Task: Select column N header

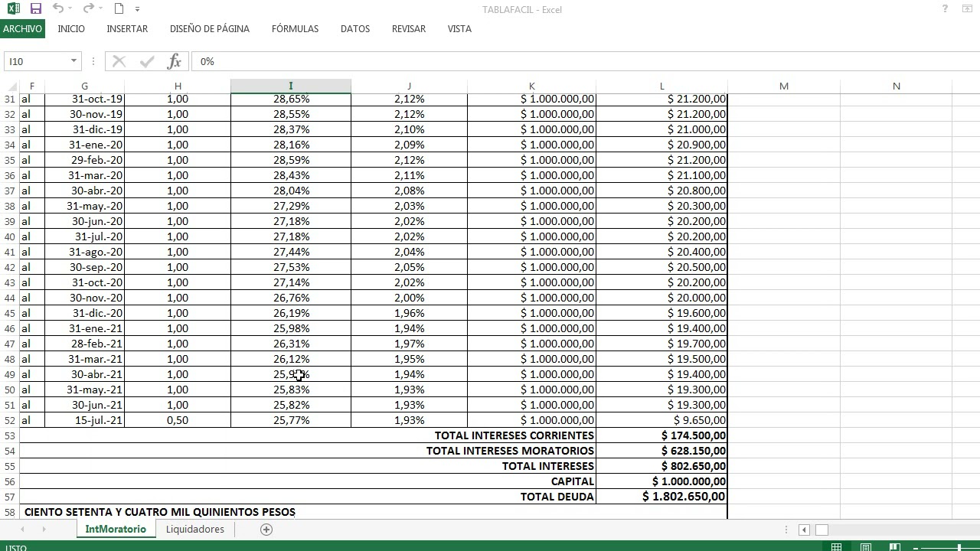Action: pyautogui.click(x=896, y=86)
